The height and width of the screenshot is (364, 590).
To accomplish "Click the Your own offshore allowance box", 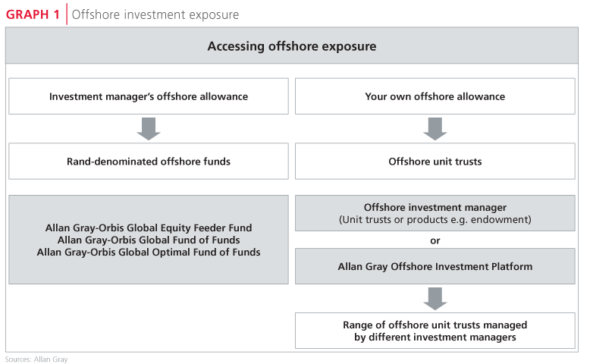I will pos(435,96).
